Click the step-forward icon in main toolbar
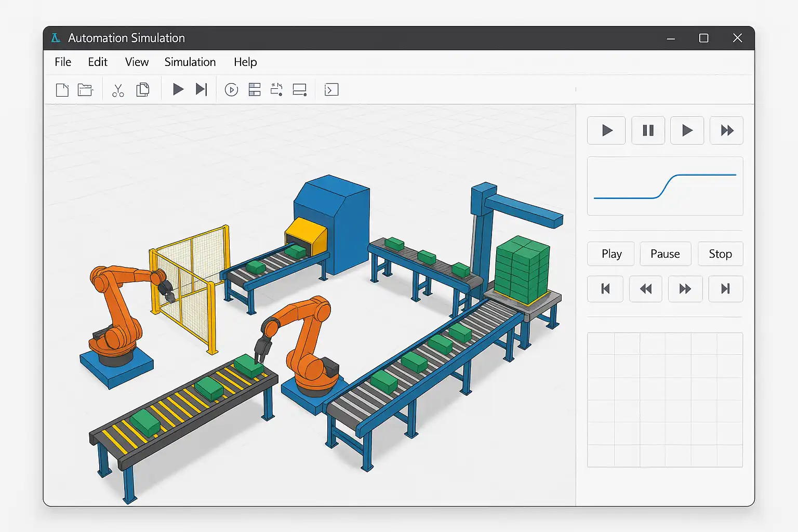Image resolution: width=798 pixels, height=532 pixels. [x=201, y=90]
